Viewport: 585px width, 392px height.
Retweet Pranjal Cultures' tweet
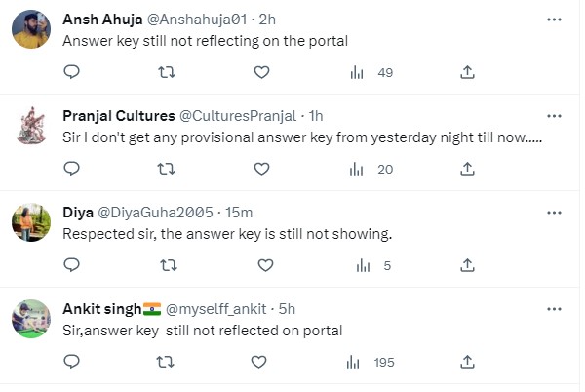tap(166, 169)
